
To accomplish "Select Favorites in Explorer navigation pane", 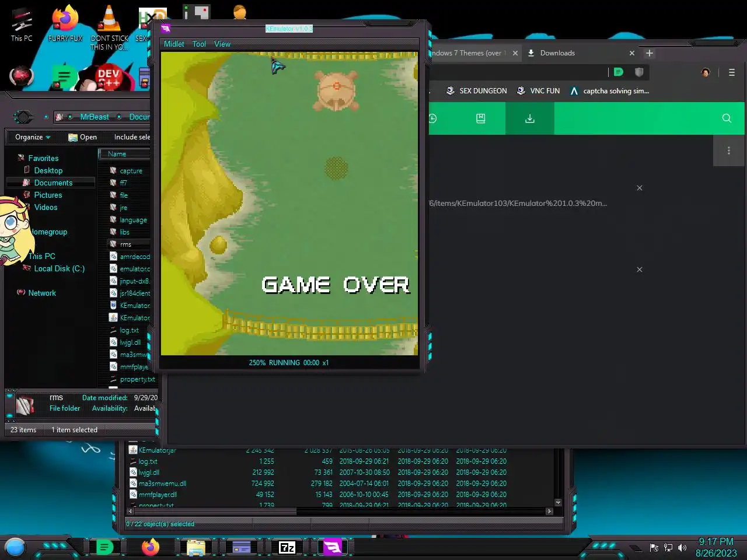I will [43, 158].
